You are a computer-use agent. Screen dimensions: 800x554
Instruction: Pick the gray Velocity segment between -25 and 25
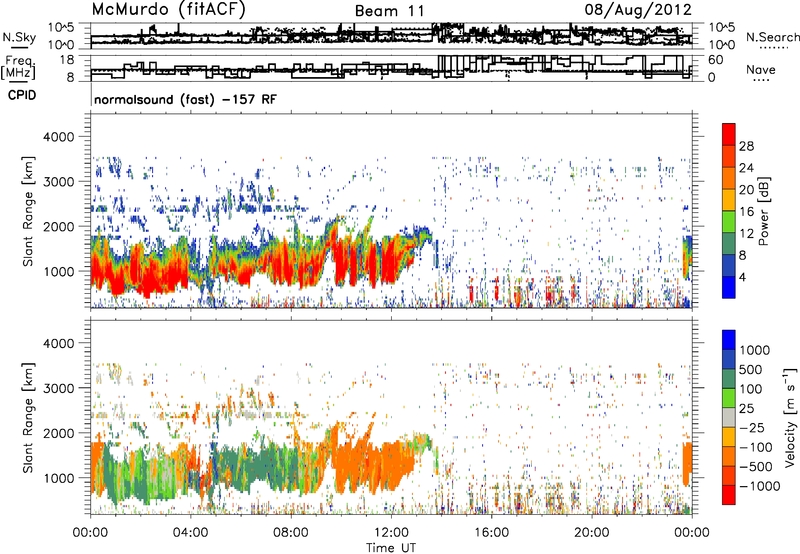point(729,417)
